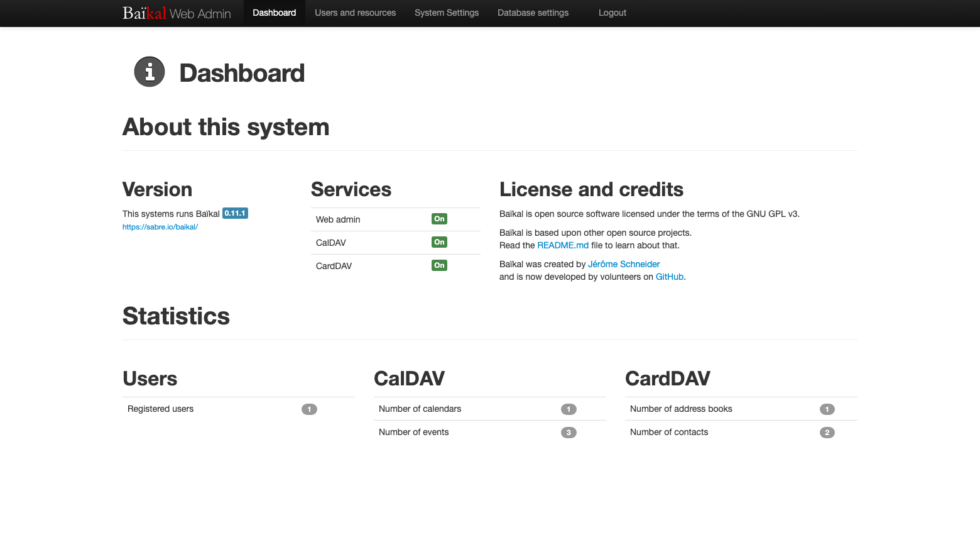Image resolution: width=980 pixels, height=552 pixels.
Task: Select the 'Number of contacts' label
Action: tap(669, 432)
